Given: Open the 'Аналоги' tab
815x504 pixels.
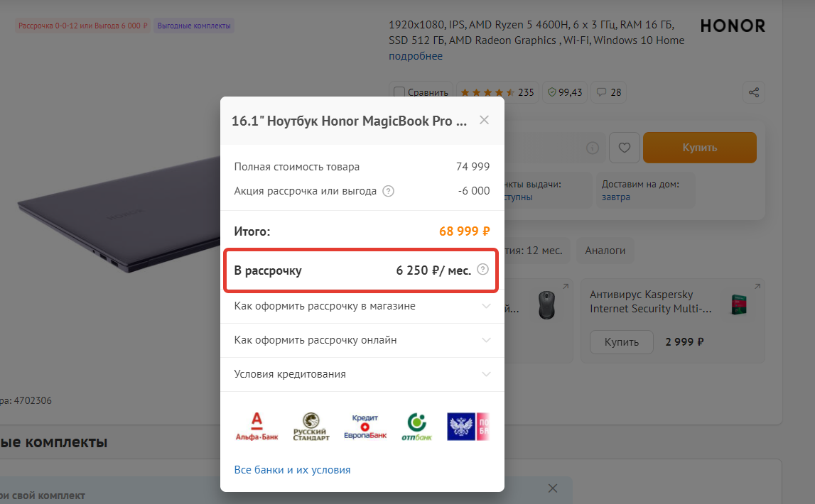Looking at the screenshot, I should pyautogui.click(x=605, y=251).
